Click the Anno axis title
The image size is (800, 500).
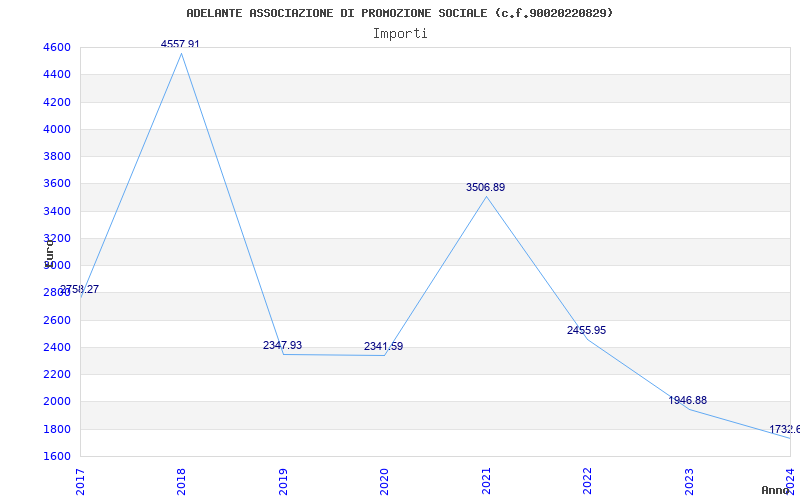[x=776, y=490]
